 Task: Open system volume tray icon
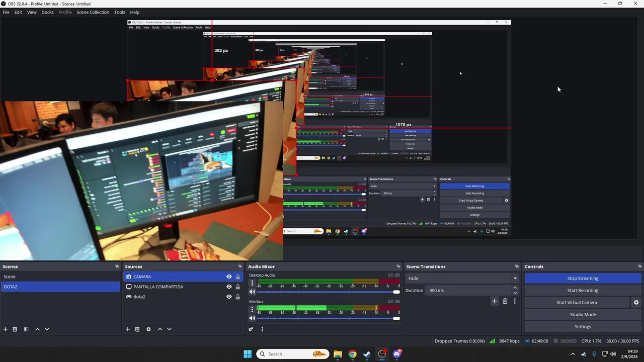pyautogui.click(x=613, y=354)
